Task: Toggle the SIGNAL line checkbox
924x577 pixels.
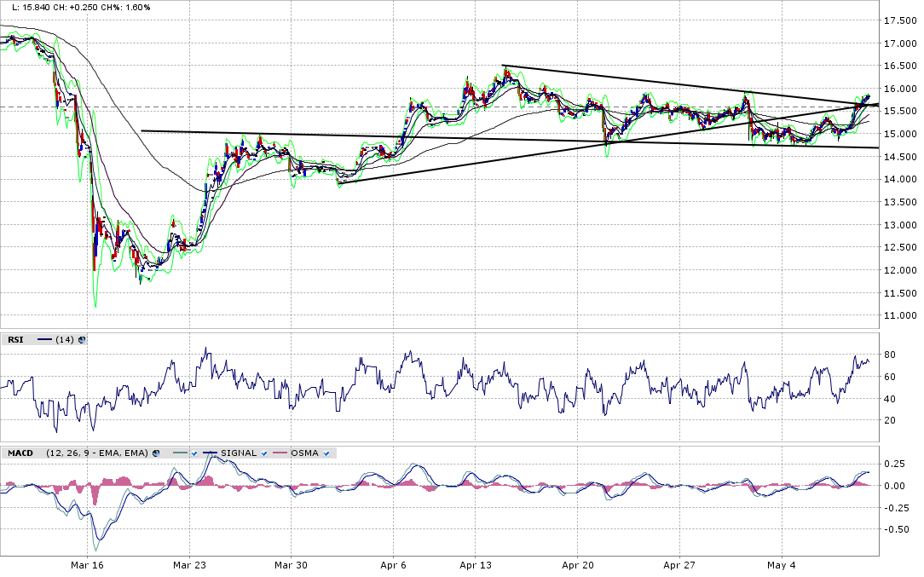Action: pos(264,453)
